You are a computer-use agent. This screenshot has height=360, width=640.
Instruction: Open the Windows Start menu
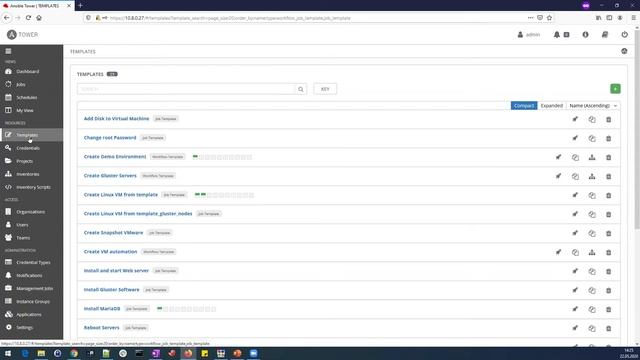point(8,353)
